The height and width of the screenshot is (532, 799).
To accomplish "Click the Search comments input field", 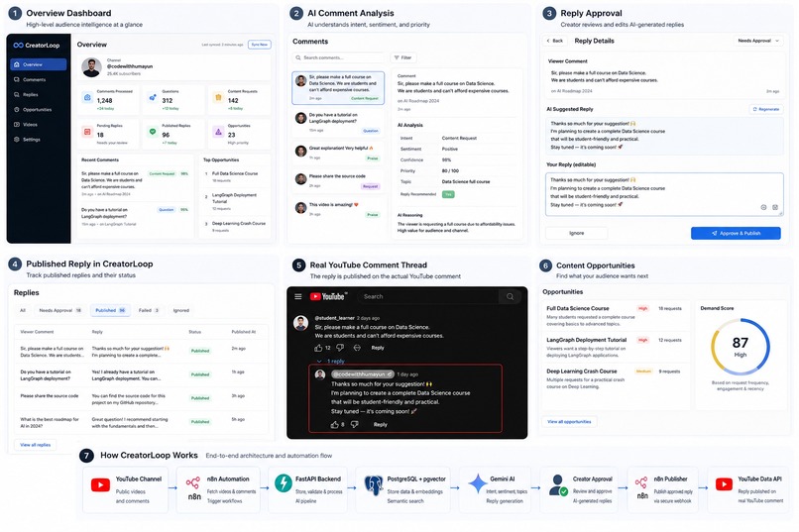I will coord(338,57).
